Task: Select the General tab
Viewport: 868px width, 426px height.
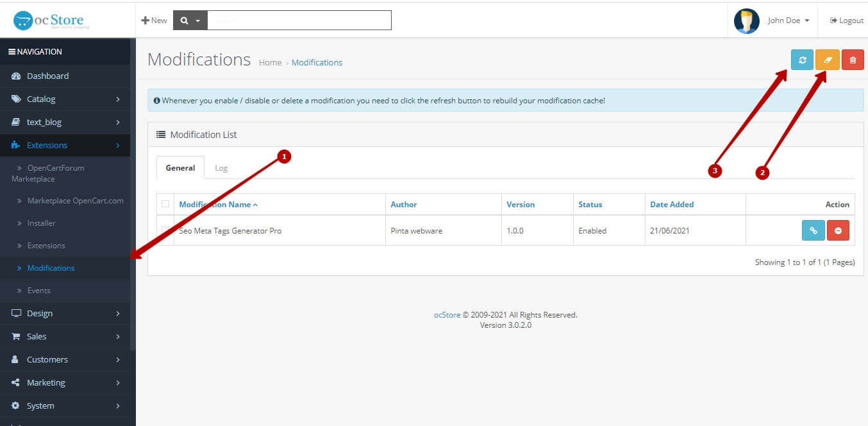Action: click(180, 167)
